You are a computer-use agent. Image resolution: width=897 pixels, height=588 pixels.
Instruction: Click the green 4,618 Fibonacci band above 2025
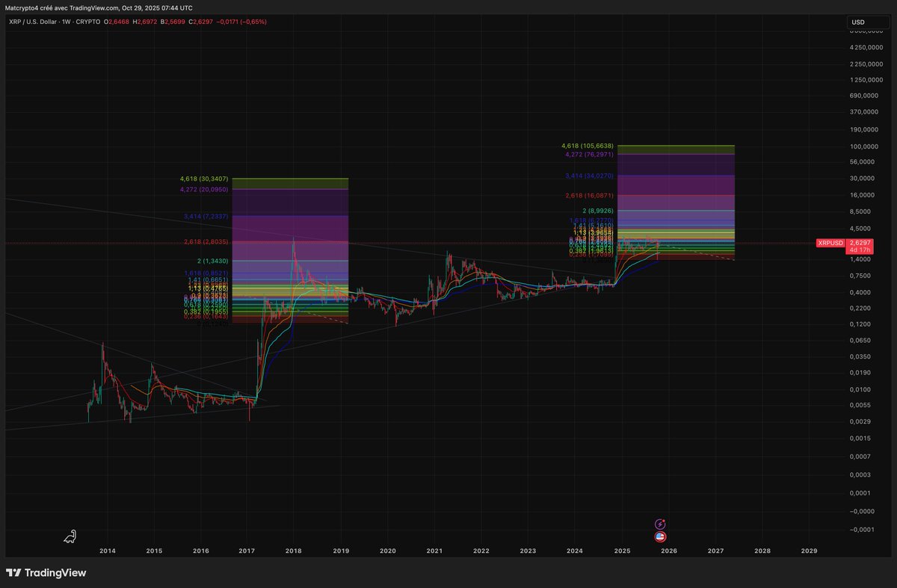(x=676, y=149)
